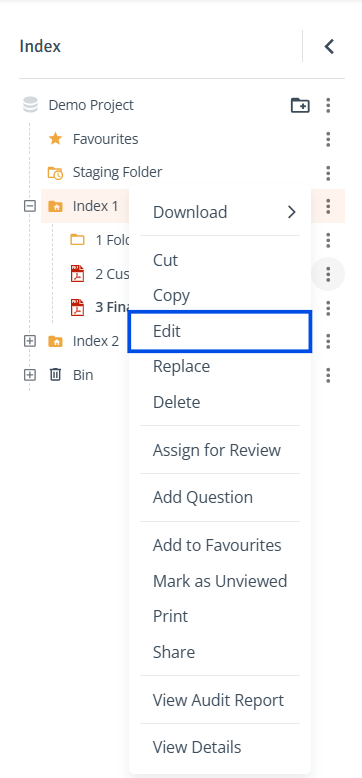Image resolution: width=362 pixels, height=778 pixels.
Task: Click the PDF icon of the 2 Cus document
Action: click(77, 274)
